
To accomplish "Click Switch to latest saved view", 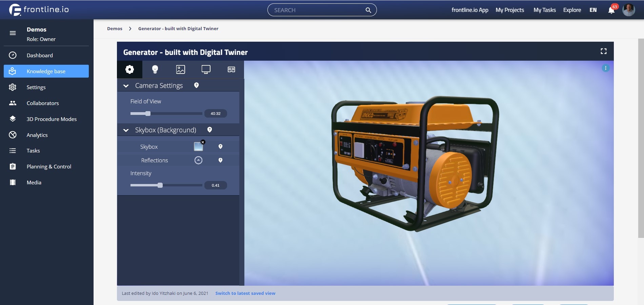I will (245, 293).
